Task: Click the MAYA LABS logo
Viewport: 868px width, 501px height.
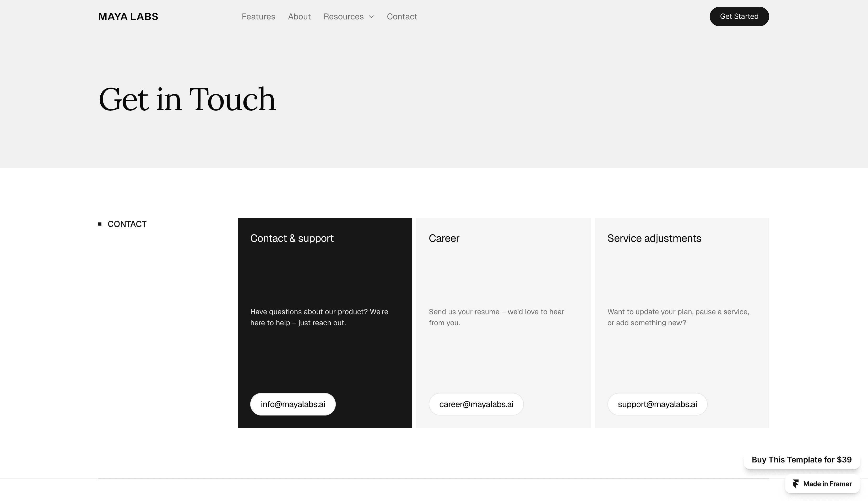Action: coord(128,17)
